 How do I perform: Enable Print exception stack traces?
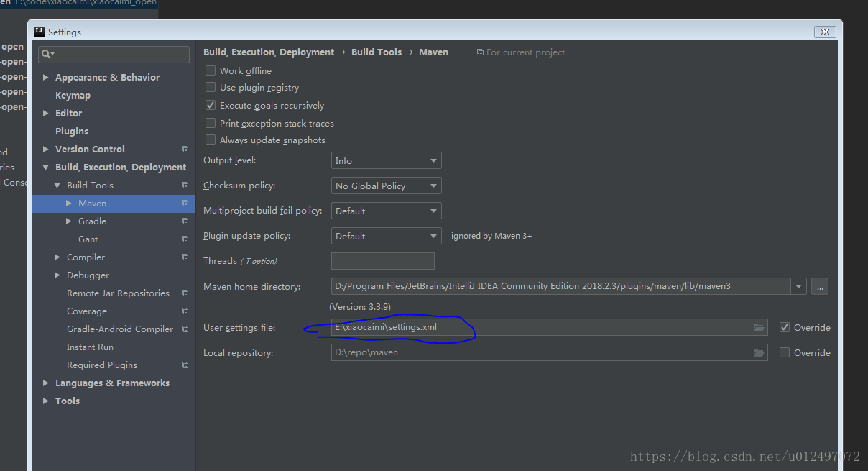[x=211, y=123]
